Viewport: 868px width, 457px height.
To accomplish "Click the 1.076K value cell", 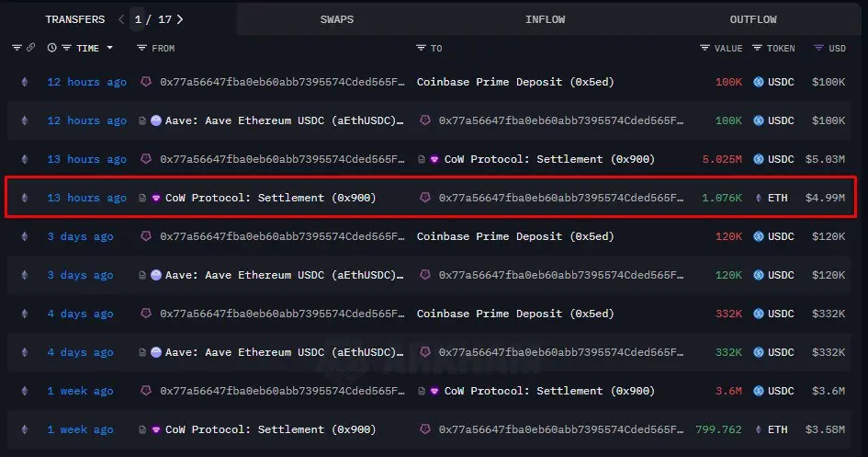I will (722, 198).
